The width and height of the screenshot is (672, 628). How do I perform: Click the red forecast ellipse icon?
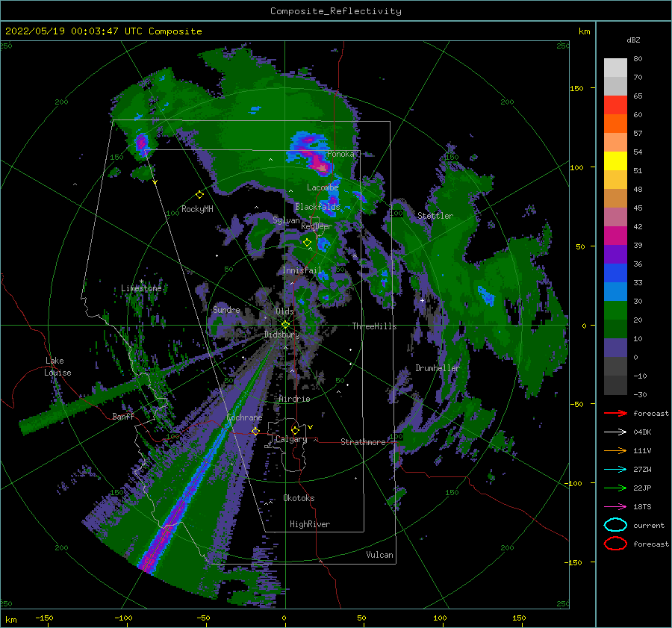pos(615,544)
